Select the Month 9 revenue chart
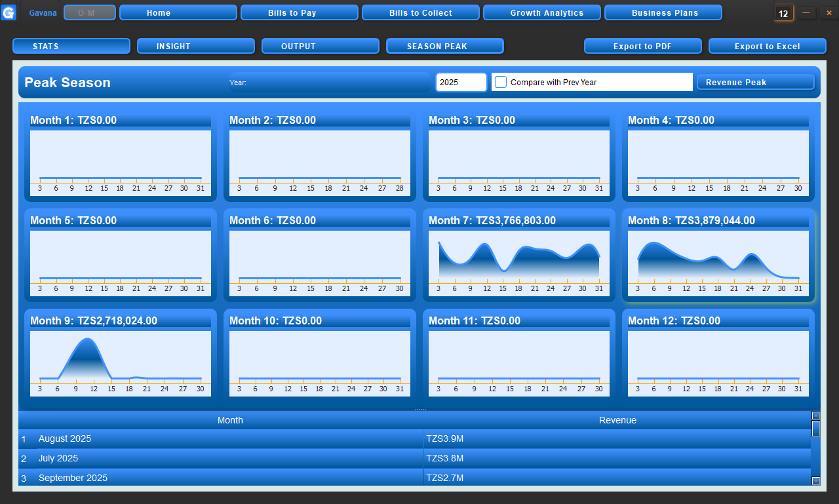This screenshot has width=839, height=504. [x=121, y=363]
